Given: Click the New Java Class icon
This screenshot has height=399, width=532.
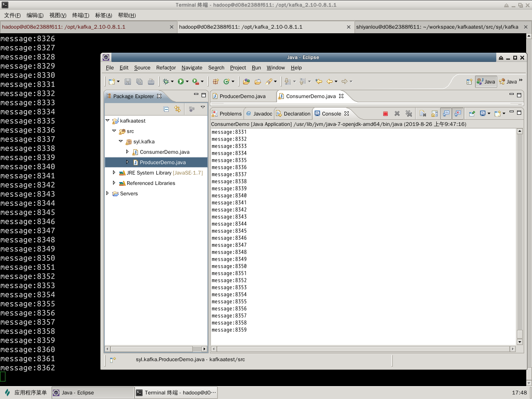Looking at the screenshot, I should pyautogui.click(x=227, y=81).
